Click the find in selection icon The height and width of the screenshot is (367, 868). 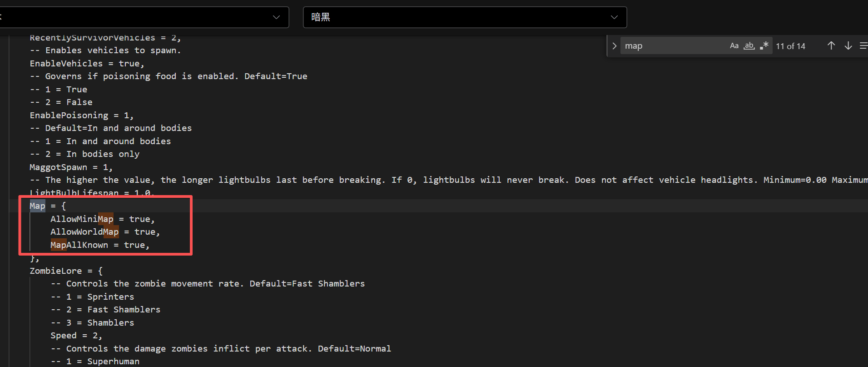click(x=863, y=45)
